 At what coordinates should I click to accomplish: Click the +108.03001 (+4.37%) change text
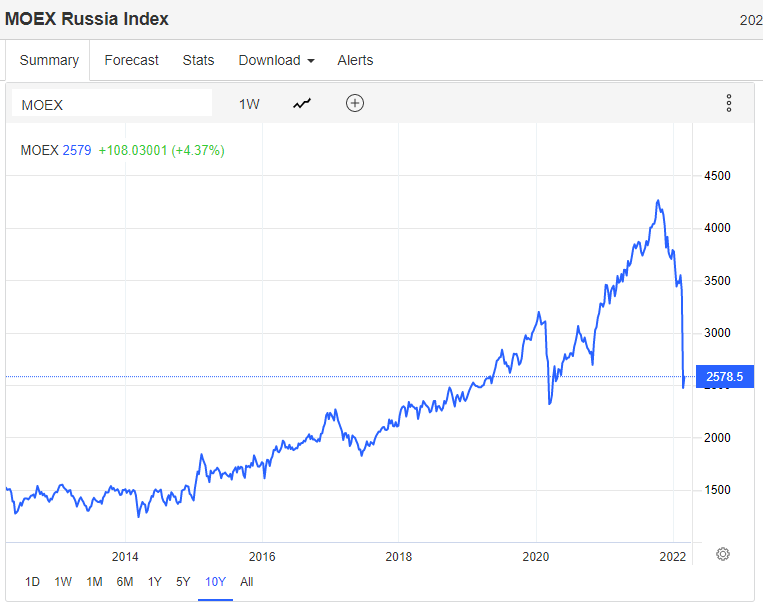coord(162,150)
